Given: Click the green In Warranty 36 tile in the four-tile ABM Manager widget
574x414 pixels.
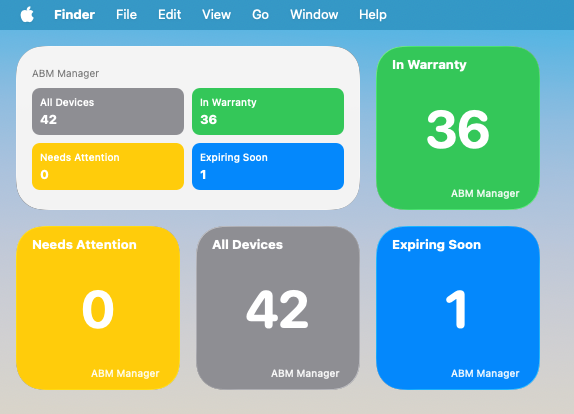Looking at the screenshot, I should coord(268,112).
